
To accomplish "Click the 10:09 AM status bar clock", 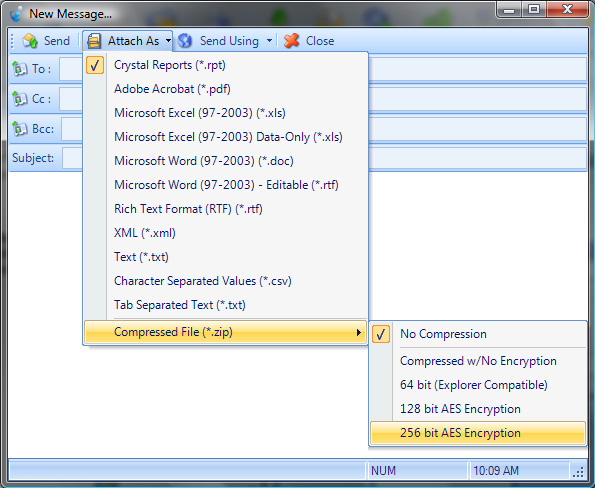I will [496, 471].
